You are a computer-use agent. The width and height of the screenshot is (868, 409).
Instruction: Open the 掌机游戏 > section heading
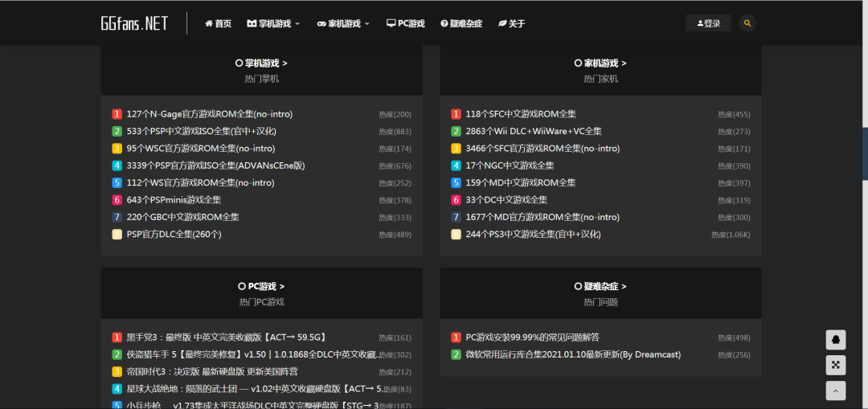point(261,63)
